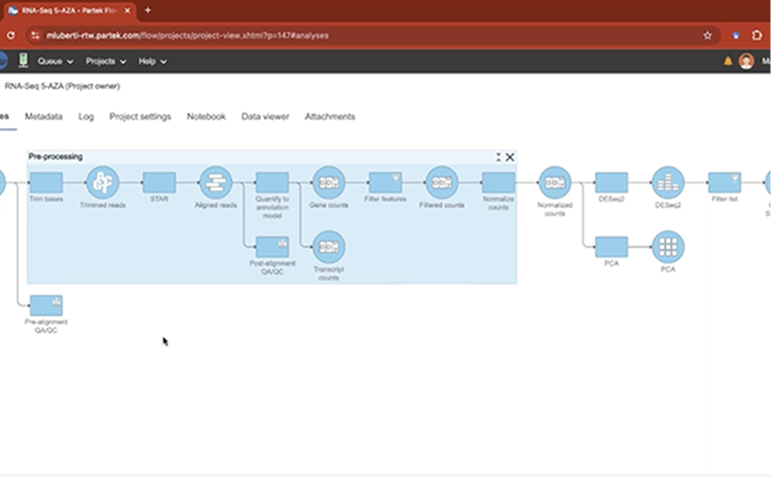
Task: Open the notifications bell icon
Action: (728, 62)
